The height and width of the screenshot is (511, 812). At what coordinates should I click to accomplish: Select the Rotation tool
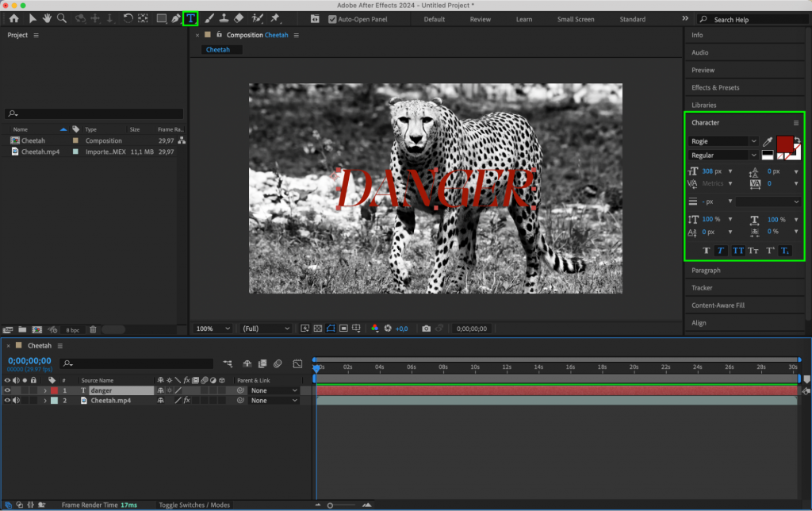(x=129, y=18)
